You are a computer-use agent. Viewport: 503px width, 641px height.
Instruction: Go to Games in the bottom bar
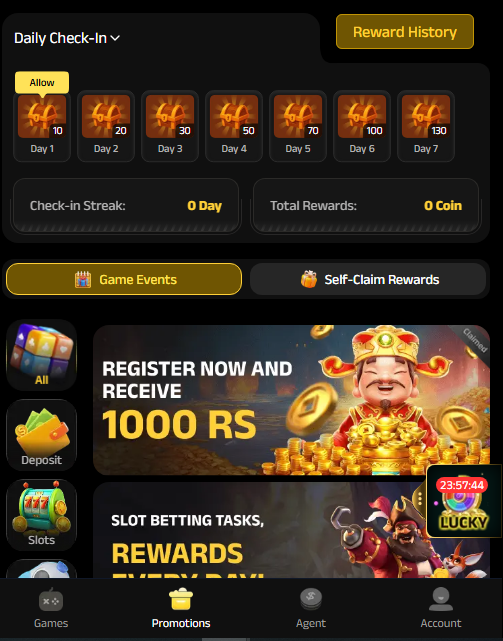pyautogui.click(x=51, y=608)
